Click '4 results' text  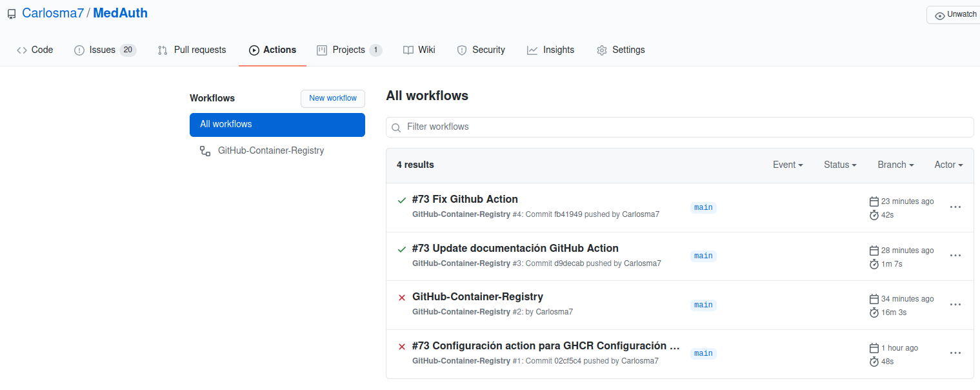click(x=415, y=165)
